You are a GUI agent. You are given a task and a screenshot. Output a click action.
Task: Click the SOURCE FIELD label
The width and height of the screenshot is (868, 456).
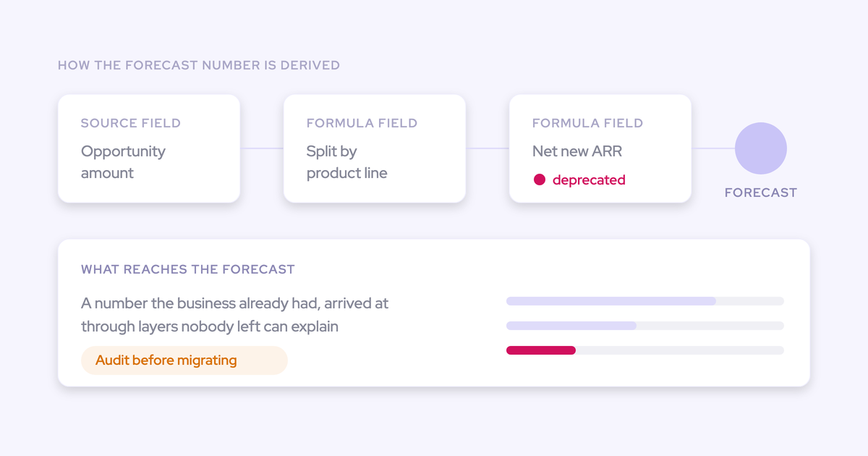point(131,123)
